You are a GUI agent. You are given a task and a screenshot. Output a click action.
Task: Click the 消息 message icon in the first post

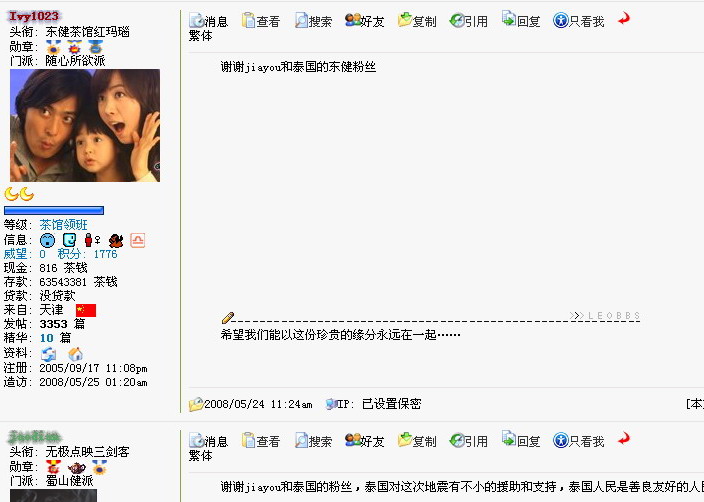[x=208, y=21]
